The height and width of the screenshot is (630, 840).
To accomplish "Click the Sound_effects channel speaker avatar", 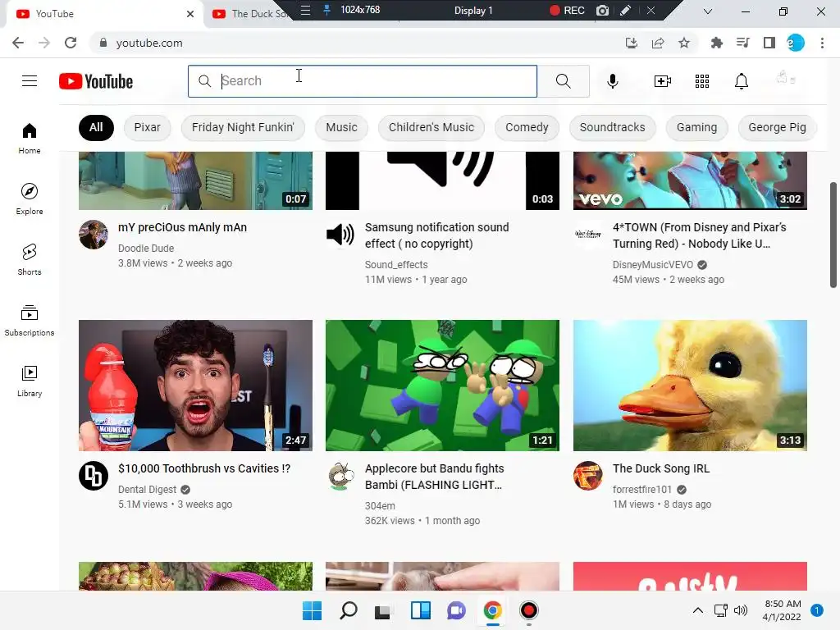I will (x=340, y=235).
